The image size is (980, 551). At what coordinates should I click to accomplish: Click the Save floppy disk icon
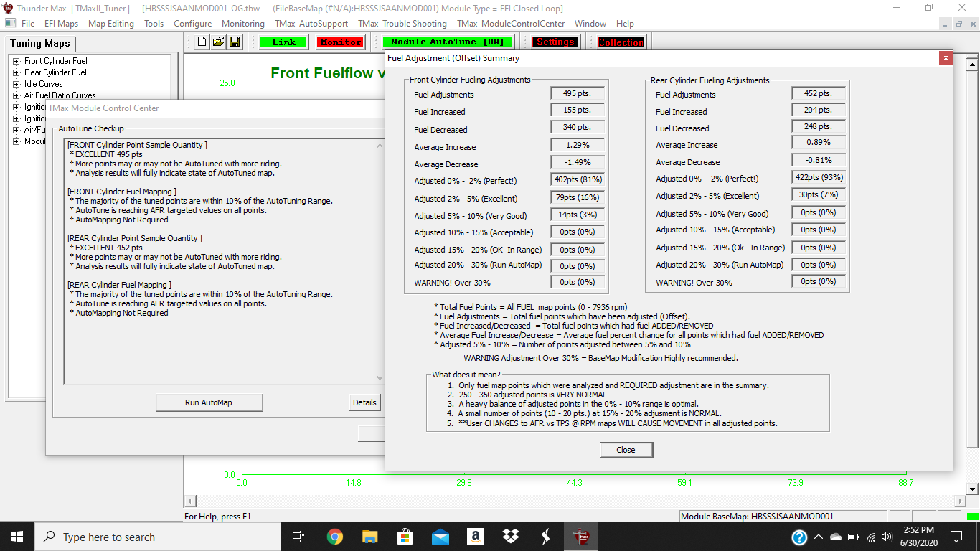coord(235,42)
